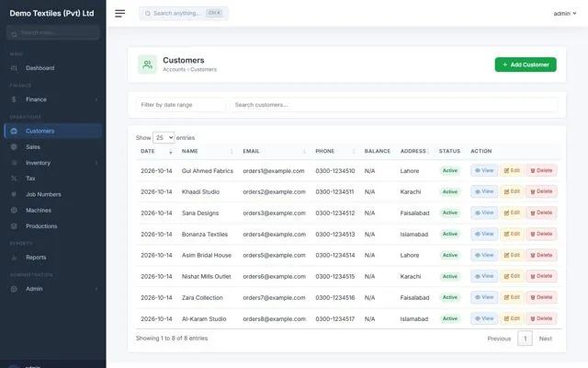Click the Nishat Mills Outlet name
Viewport: 588px width, 368px height.
tap(206, 276)
